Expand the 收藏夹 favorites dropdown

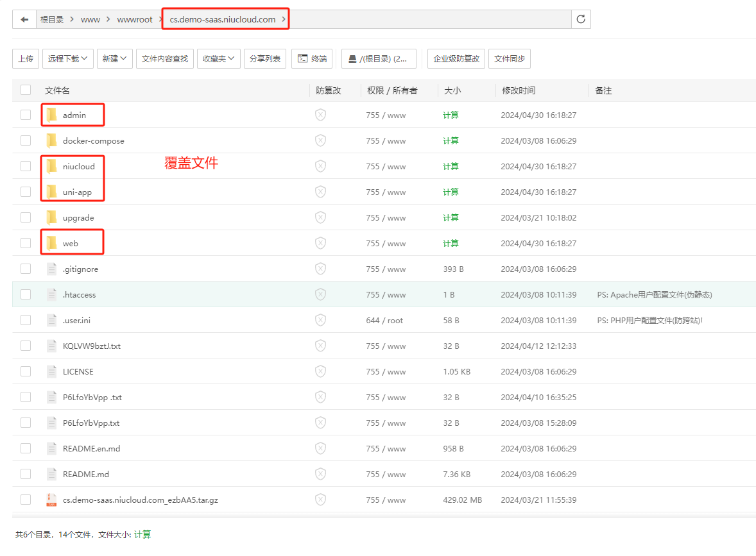click(218, 58)
